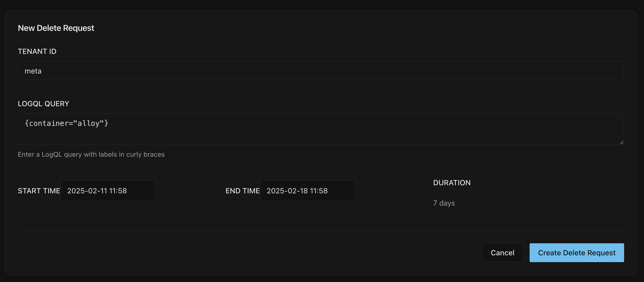Select the text meta in Tenant ID
Screen dimensions: 644x282
pos(33,71)
